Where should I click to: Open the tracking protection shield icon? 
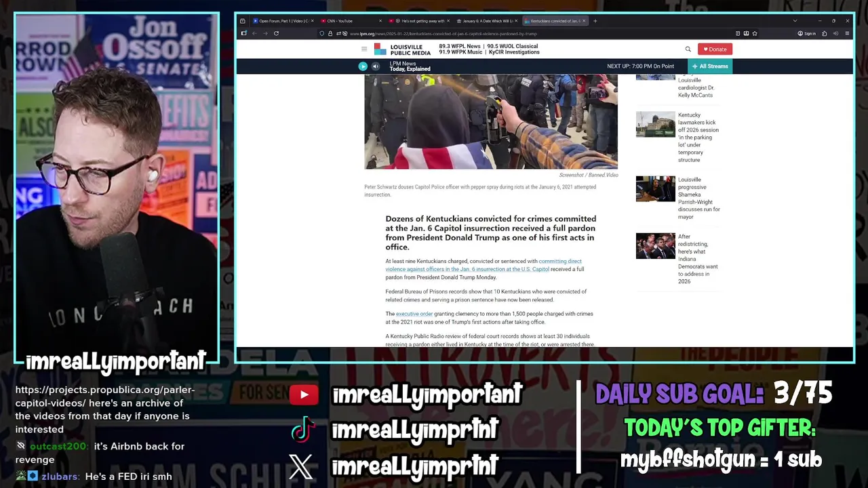point(322,33)
